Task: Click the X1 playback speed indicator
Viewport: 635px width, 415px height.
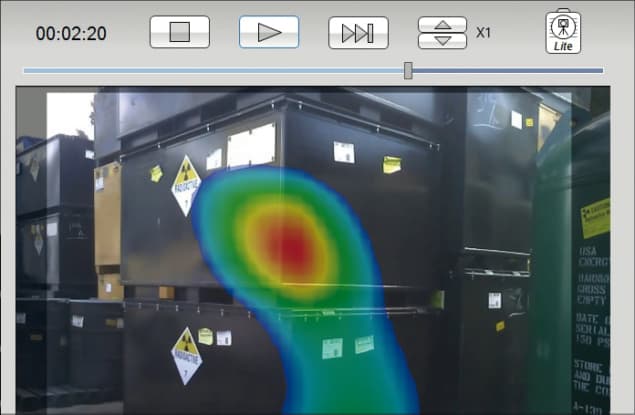Action: (x=483, y=32)
